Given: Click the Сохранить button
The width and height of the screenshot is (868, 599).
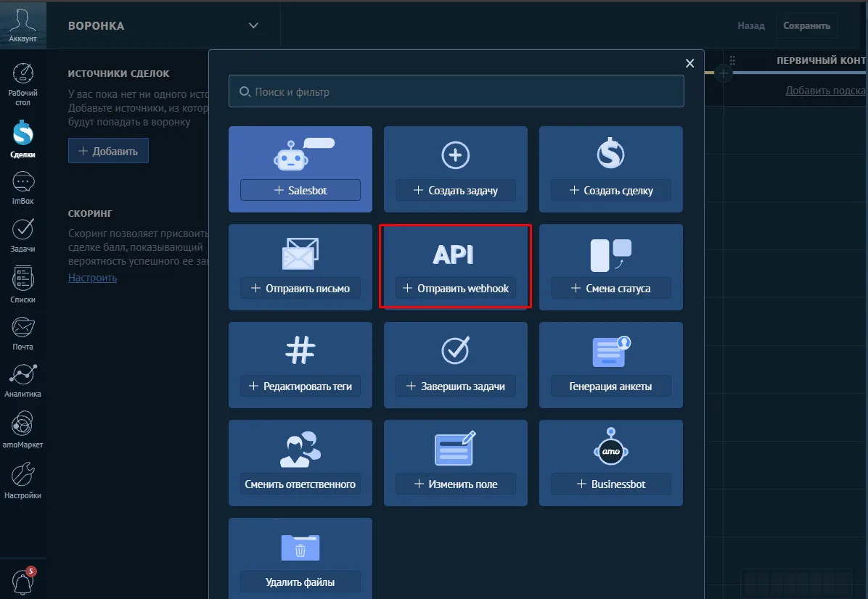Looking at the screenshot, I should click(x=806, y=25).
